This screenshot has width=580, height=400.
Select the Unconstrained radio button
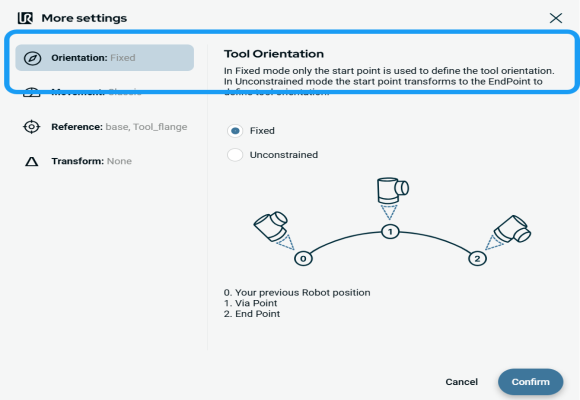(235, 155)
